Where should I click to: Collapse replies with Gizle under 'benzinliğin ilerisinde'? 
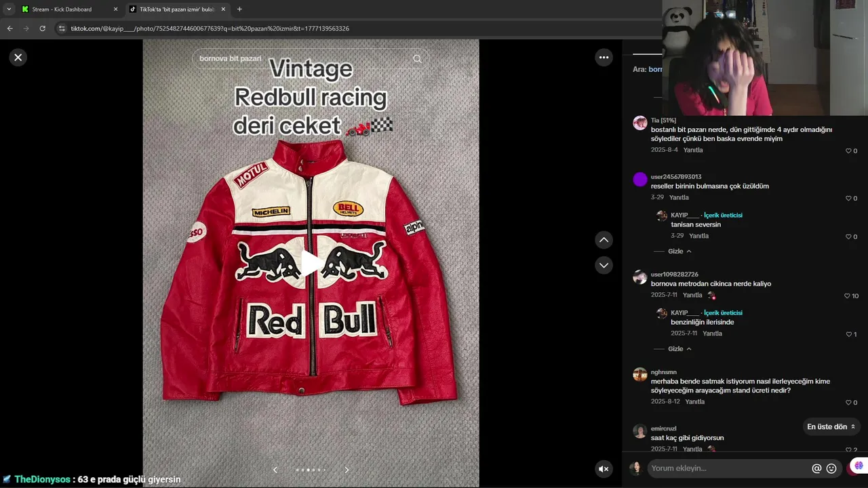(x=679, y=349)
